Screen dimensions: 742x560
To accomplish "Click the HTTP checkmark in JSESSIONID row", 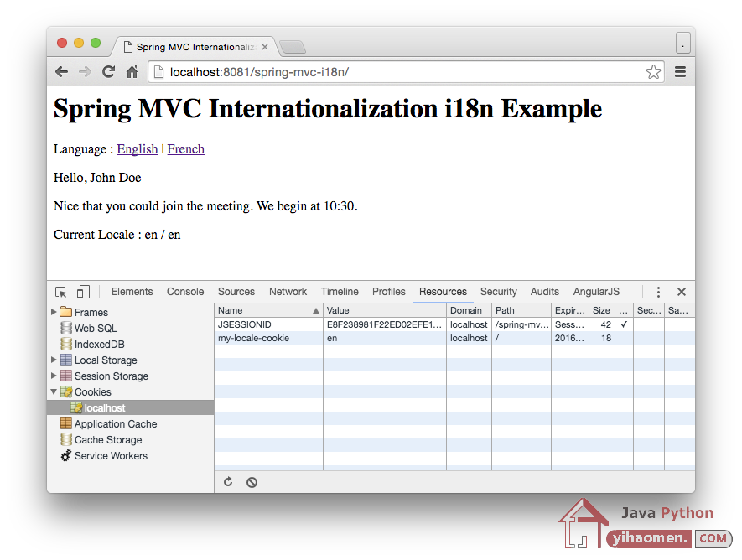I will (x=624, y=324).
